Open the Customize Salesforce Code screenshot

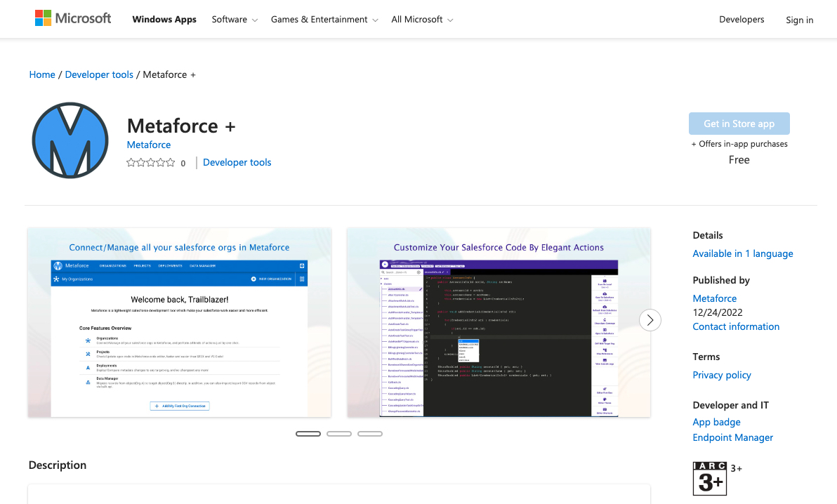499,322
